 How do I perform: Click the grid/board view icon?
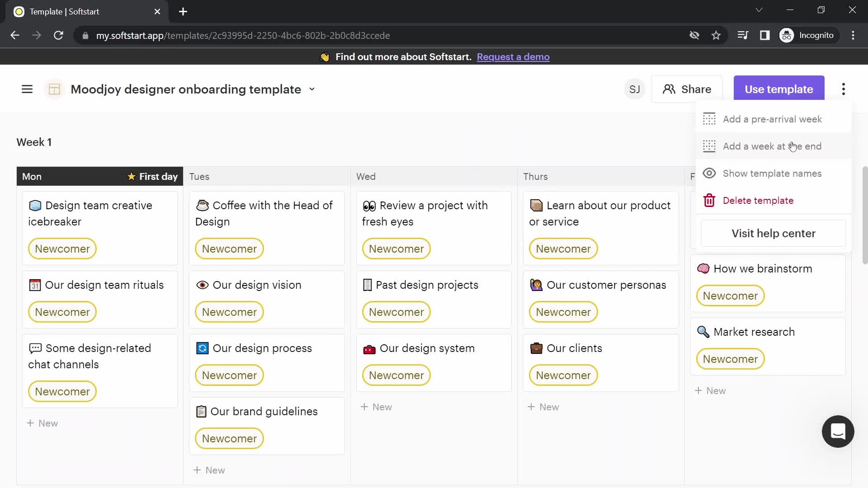click(54, 89)
